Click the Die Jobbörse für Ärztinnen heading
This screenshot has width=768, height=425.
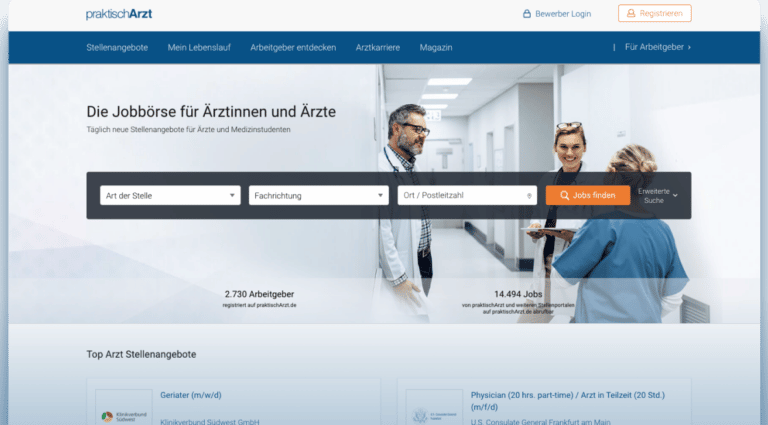pyautogui.click(x=211, y=112)
